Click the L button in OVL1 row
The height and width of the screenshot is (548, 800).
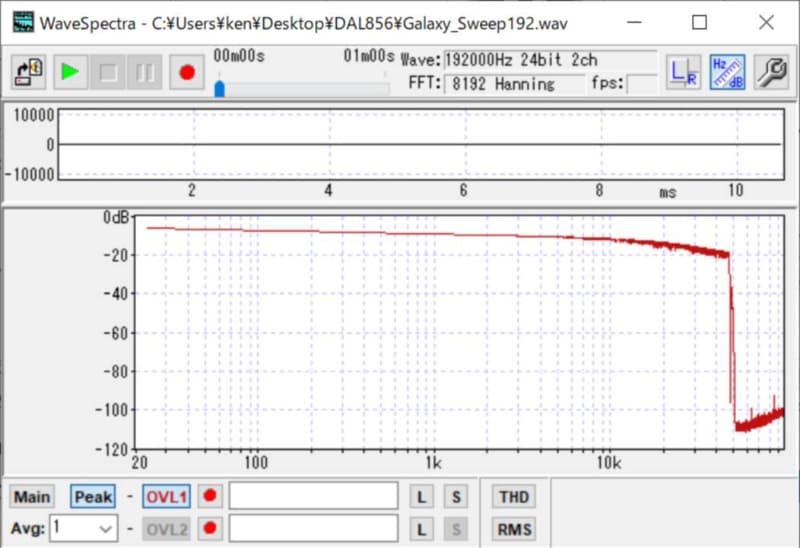(421, 496)
